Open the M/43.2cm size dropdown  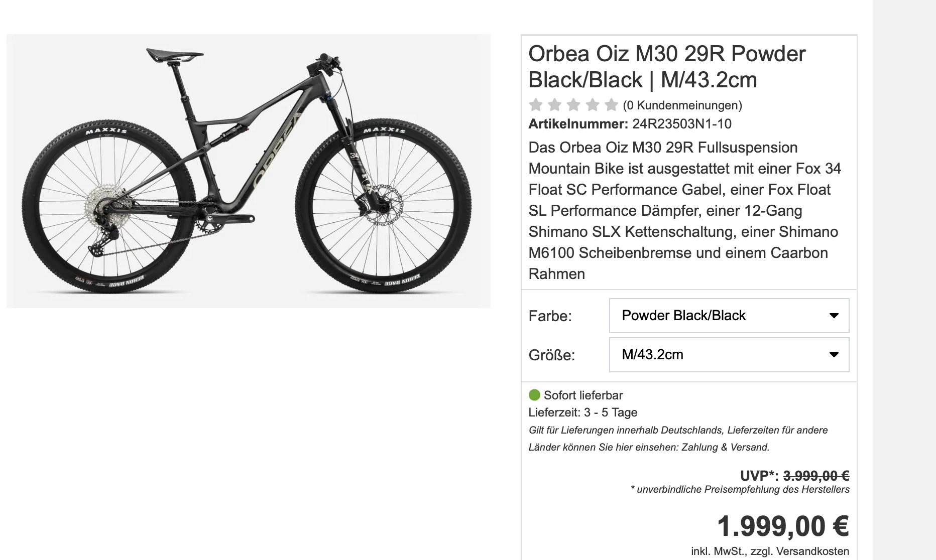(x=729, y=355)
